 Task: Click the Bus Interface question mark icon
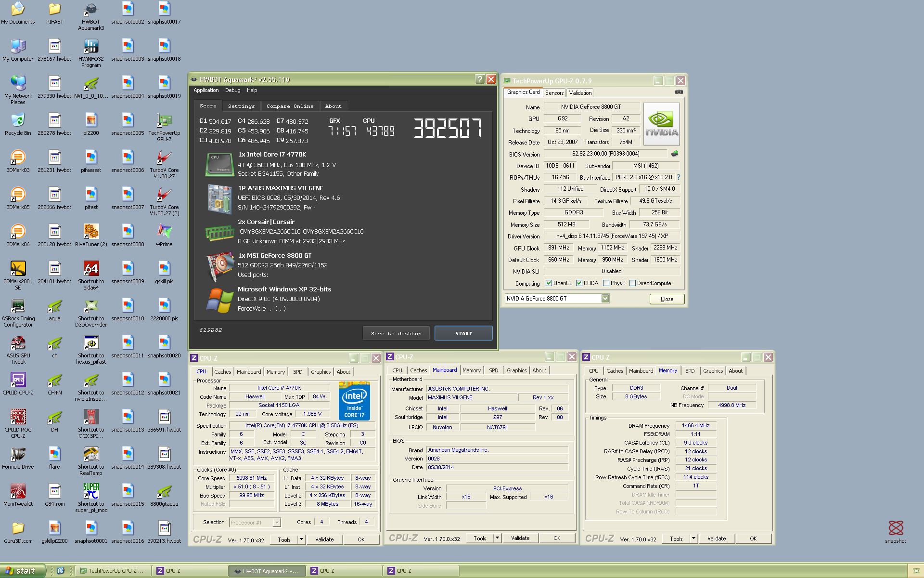[679, 177]
